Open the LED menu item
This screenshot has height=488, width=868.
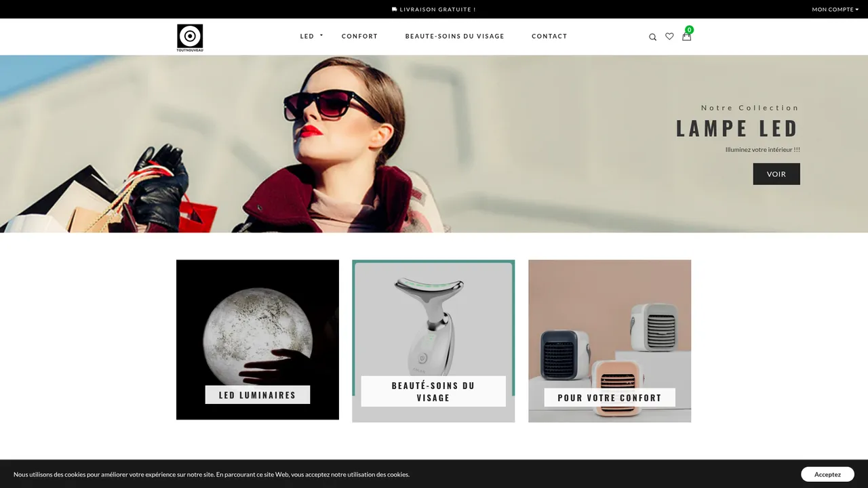click(307, 37)
